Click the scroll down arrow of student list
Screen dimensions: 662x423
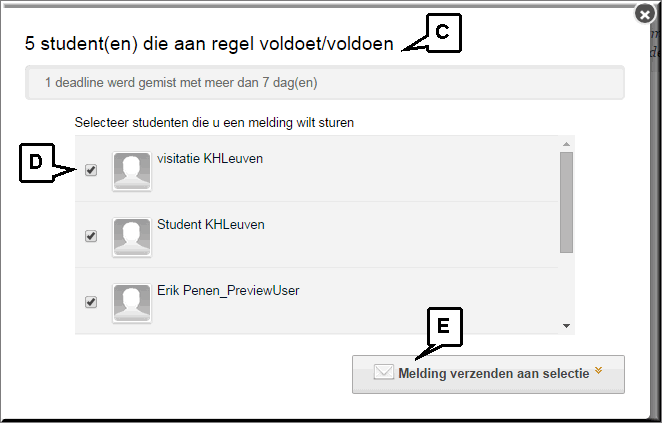pyautogui.click(x=566, y=326)
